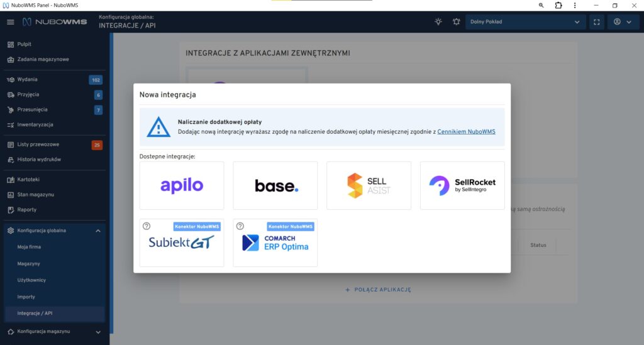Image resolution: width=644 pixels, height=345 pixels.
Task: Open Wydania in the sidebar
Action: [28, 80]
